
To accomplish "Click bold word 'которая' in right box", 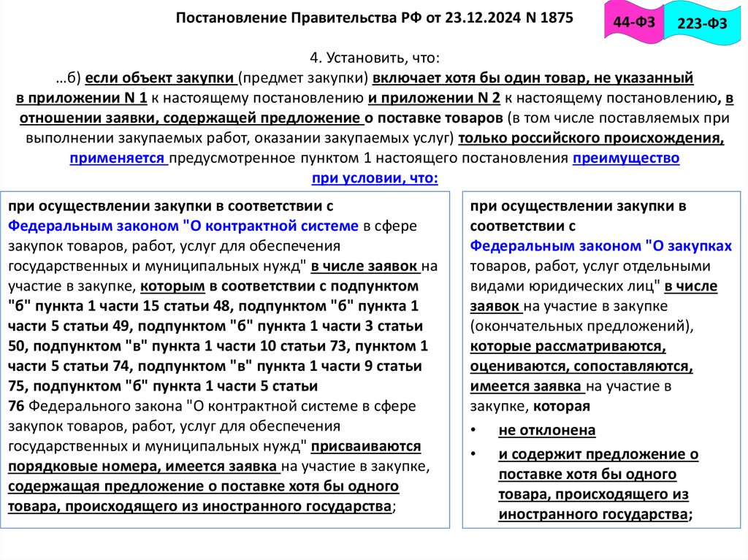I will 562,407.
